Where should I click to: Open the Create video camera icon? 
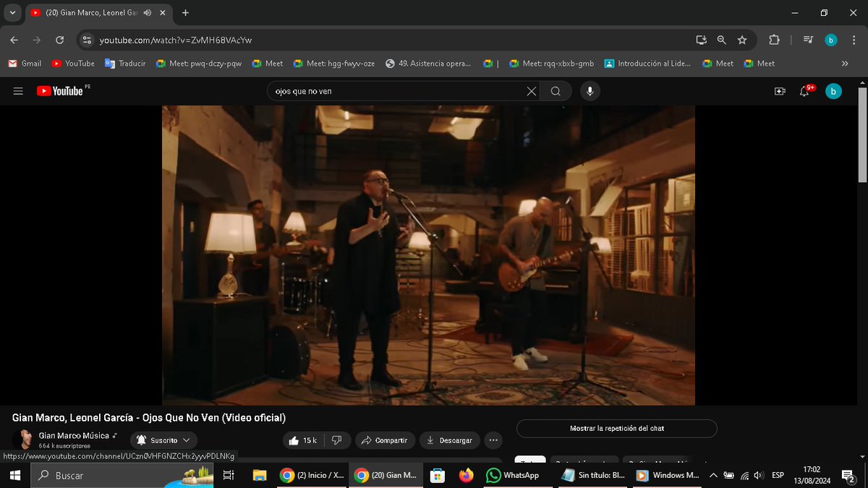tap(780, 91)
